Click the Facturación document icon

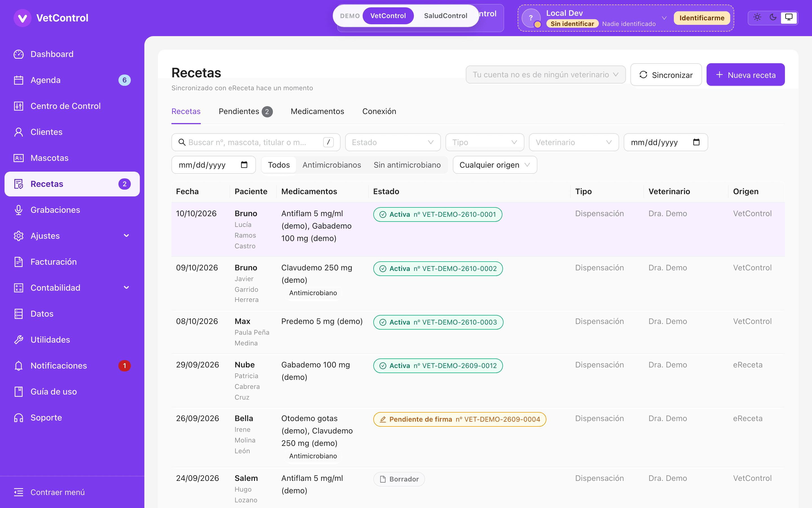18,262
